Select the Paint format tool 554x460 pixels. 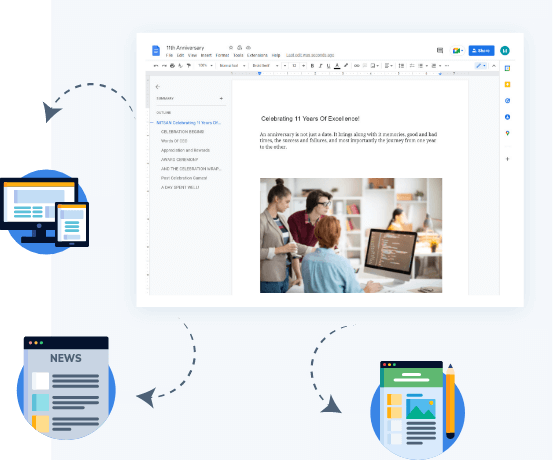tap(189, 66)
